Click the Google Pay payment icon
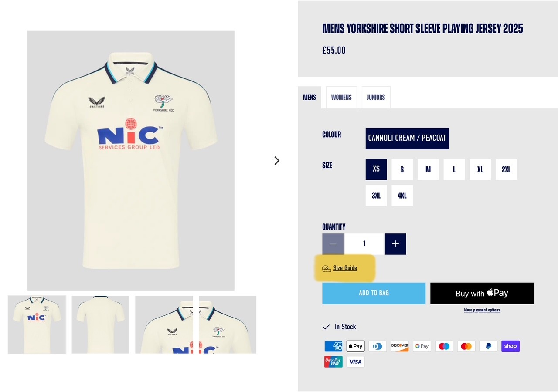This screenshot has height=392, width=558. click(422, 346)
